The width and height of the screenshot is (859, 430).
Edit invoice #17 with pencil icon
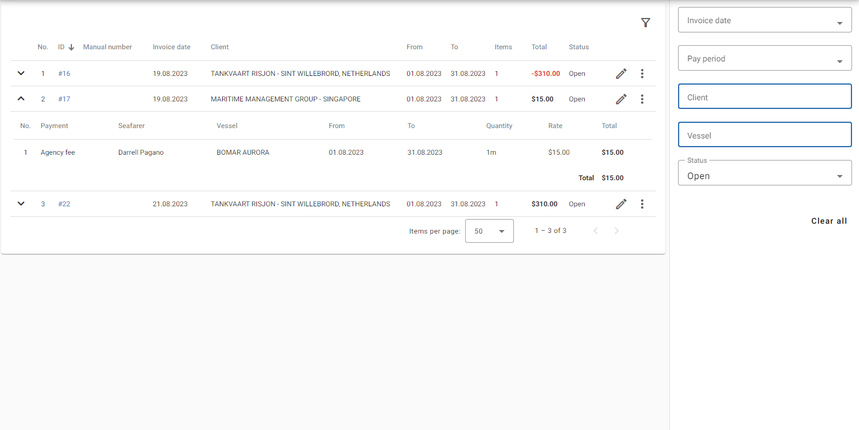click(621, 99)
